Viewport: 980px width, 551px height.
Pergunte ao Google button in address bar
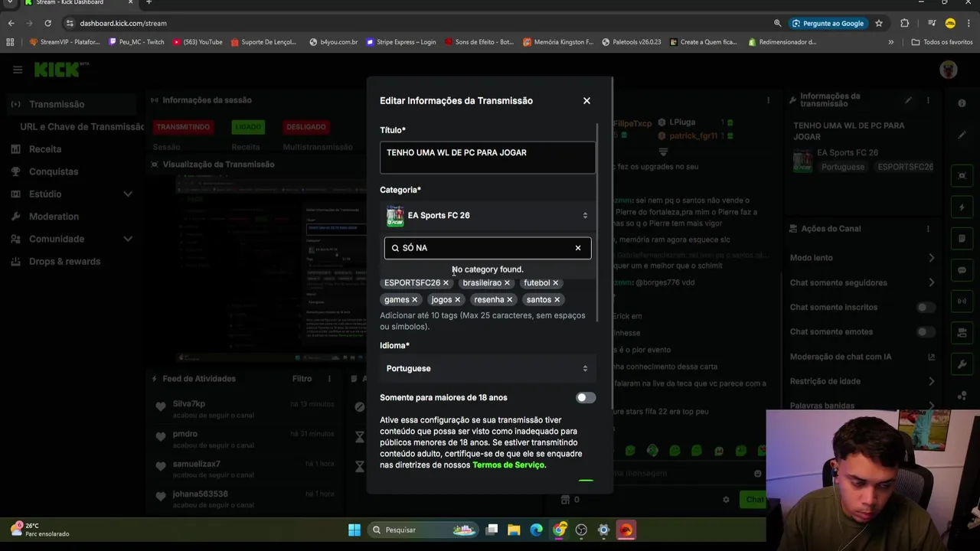[828, 23]
